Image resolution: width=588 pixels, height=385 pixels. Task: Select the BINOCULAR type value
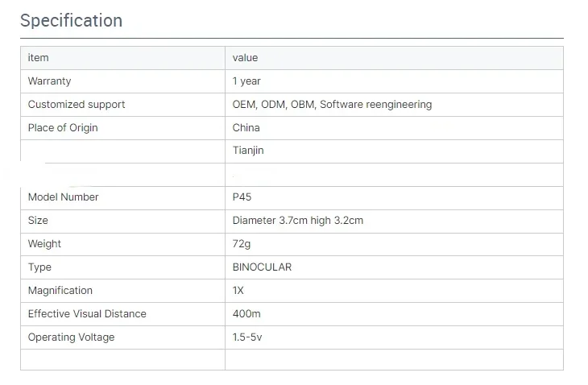tap(262, 267)
